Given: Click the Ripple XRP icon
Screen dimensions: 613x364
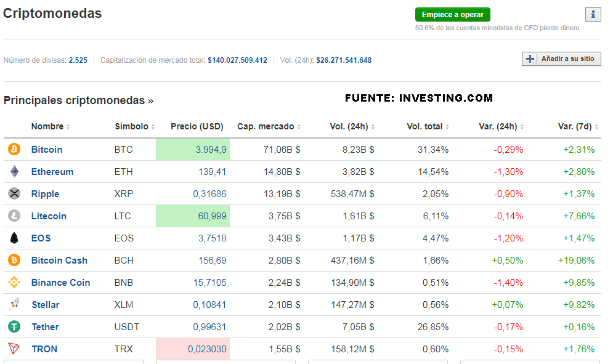Looking at the screenshot, I should coord(14,194).
